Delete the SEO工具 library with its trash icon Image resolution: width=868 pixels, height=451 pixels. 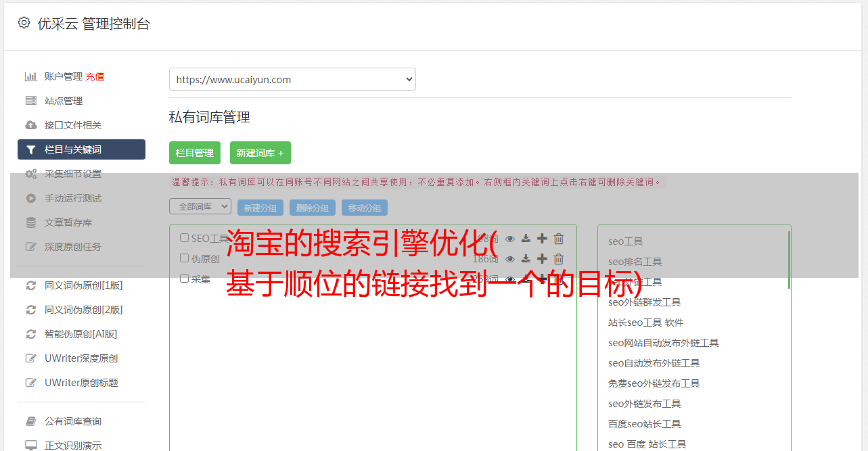click(x=559, y=239)
